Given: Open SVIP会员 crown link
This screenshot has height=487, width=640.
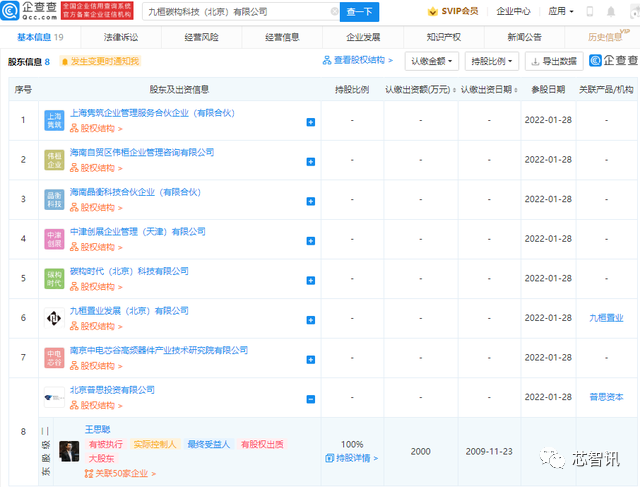Looking at the screenshot, I should 453,11.
